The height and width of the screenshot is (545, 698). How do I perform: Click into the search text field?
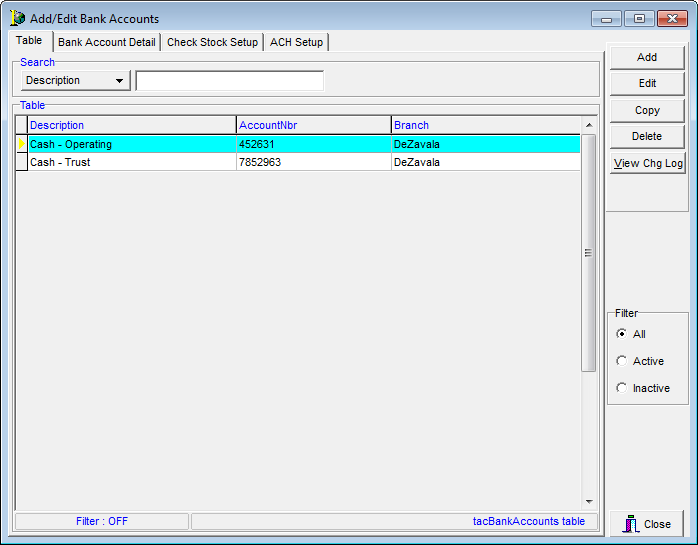coord(229,81)
